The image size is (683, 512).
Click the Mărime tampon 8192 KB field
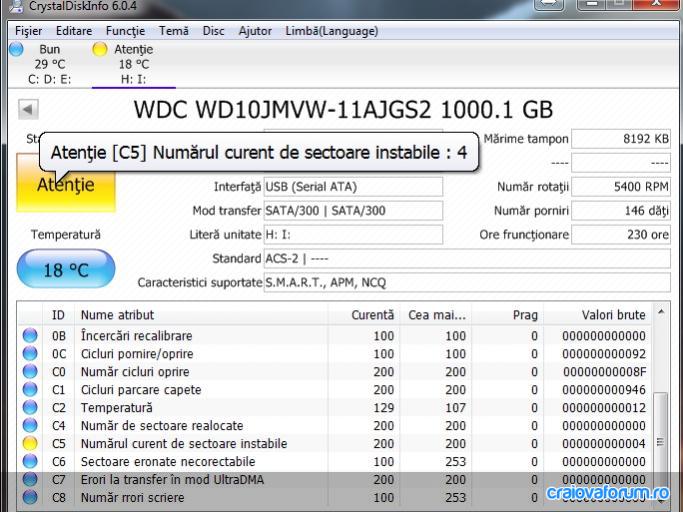pos(621,139)
